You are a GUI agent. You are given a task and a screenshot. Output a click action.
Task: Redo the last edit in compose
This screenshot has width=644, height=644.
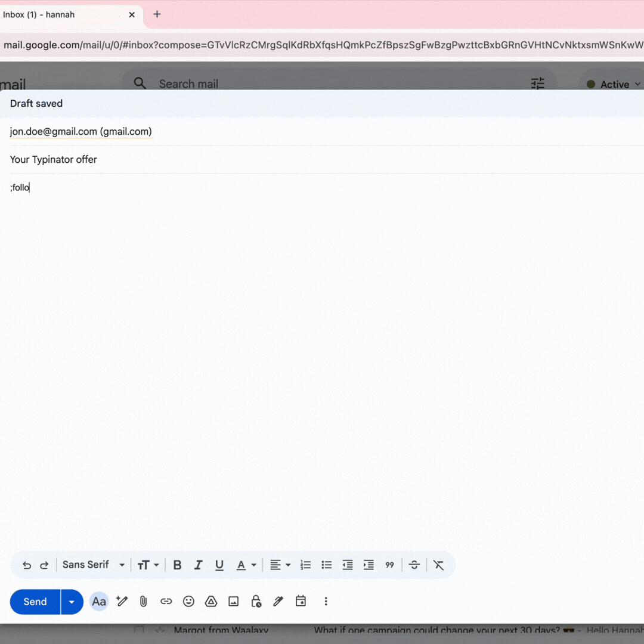(x=44, y=565)
